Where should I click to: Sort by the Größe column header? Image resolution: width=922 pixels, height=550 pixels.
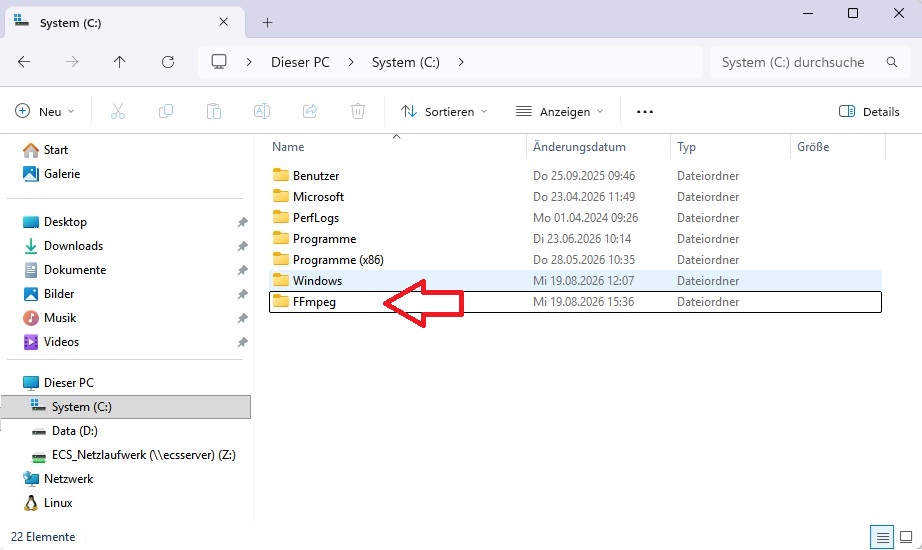(x=813, y=147)
